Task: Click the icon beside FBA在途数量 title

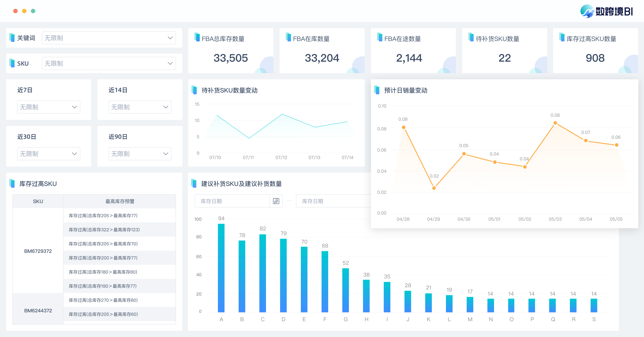Action: (379, 37)
